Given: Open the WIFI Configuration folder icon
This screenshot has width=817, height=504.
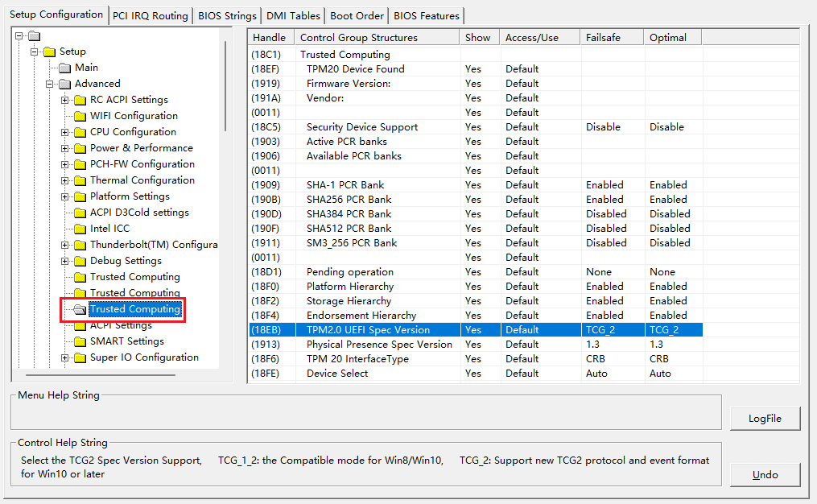Looking at the screenshot, I should 80,115.
